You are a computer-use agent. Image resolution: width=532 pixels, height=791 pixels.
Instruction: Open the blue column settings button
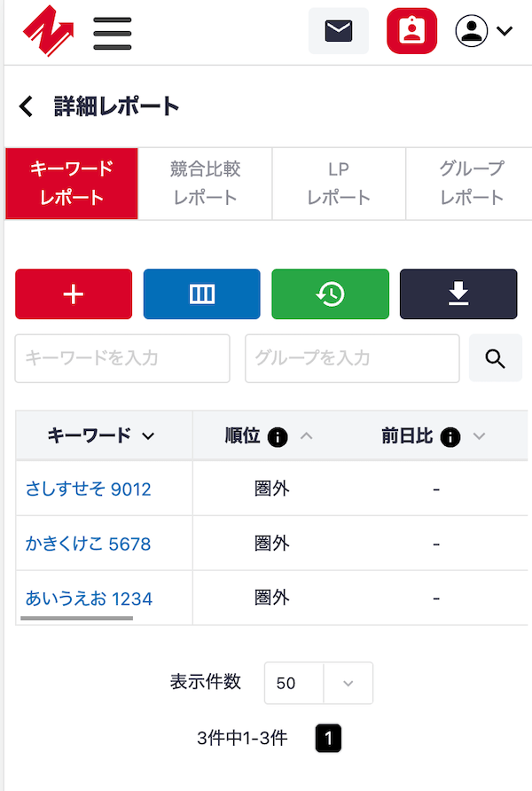point(202,294)
